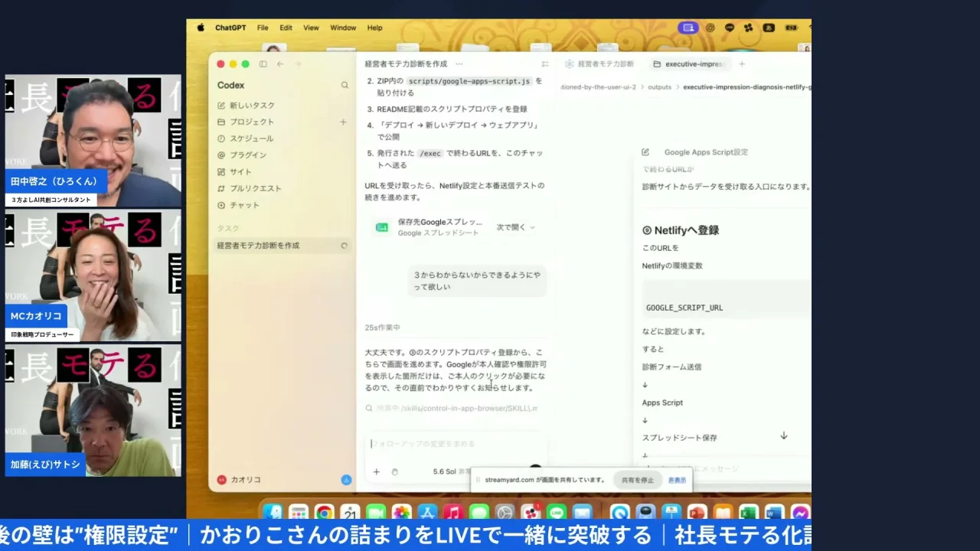Open the ChatGPT app menu

[x=230, y=28]
